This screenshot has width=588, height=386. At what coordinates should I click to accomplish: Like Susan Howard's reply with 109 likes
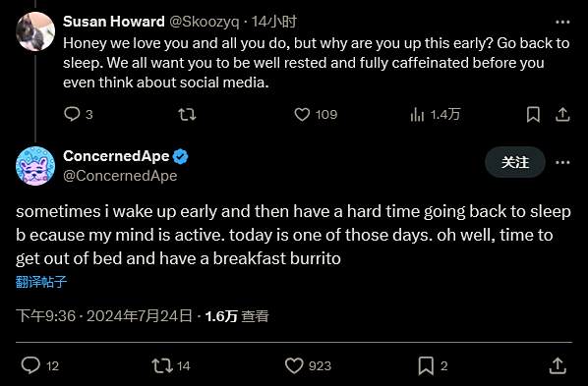(x=302, y=114)
